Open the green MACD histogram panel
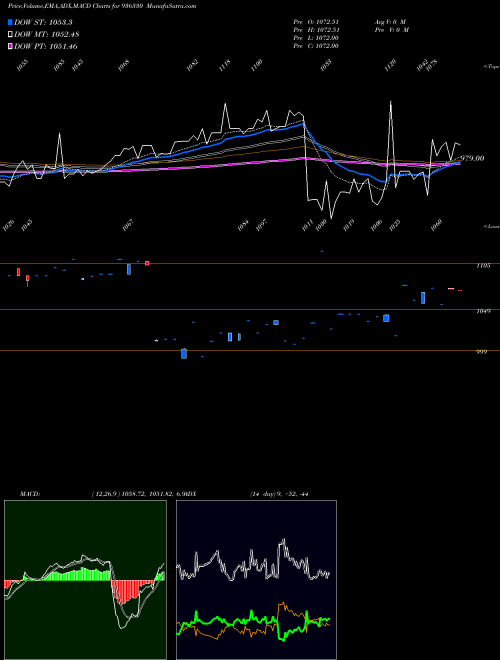The image size is (500, 660). (x=85, y=580)
